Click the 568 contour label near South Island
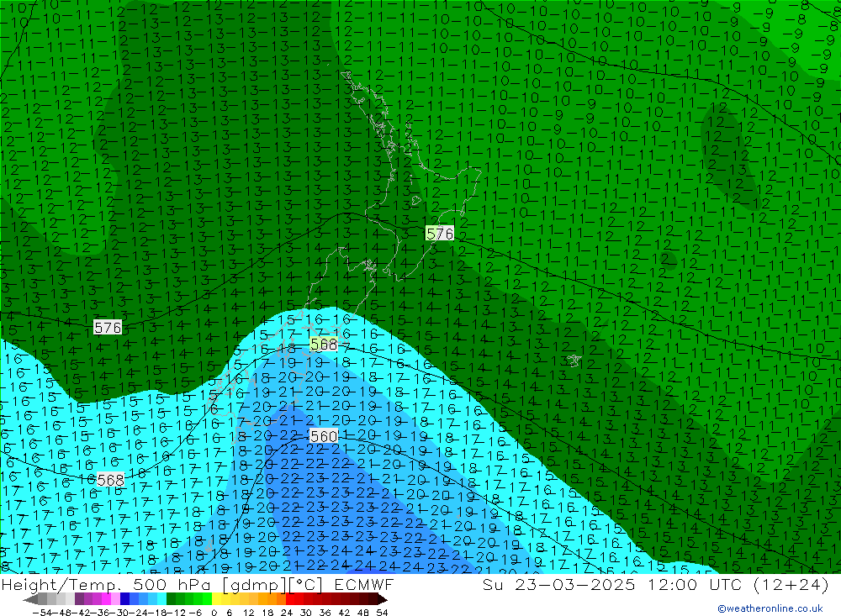Screen dimensions: 841x616 pos(324,345)
